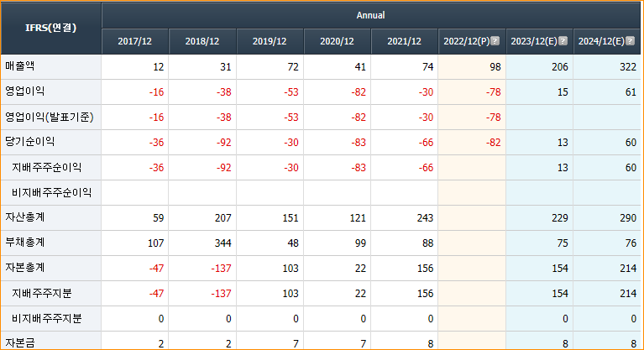Image resolution: width=644 pixels, height=350 pixels.
Task: Select the 자본총계 row label
Action: pyautogui.click(x=24, y=268)
